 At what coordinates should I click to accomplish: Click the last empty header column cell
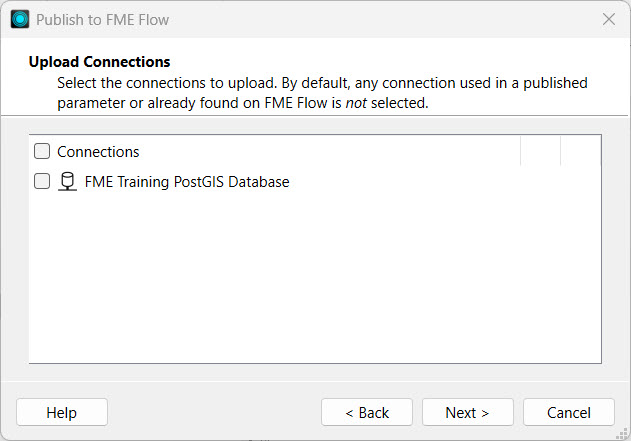coord(580,152)
